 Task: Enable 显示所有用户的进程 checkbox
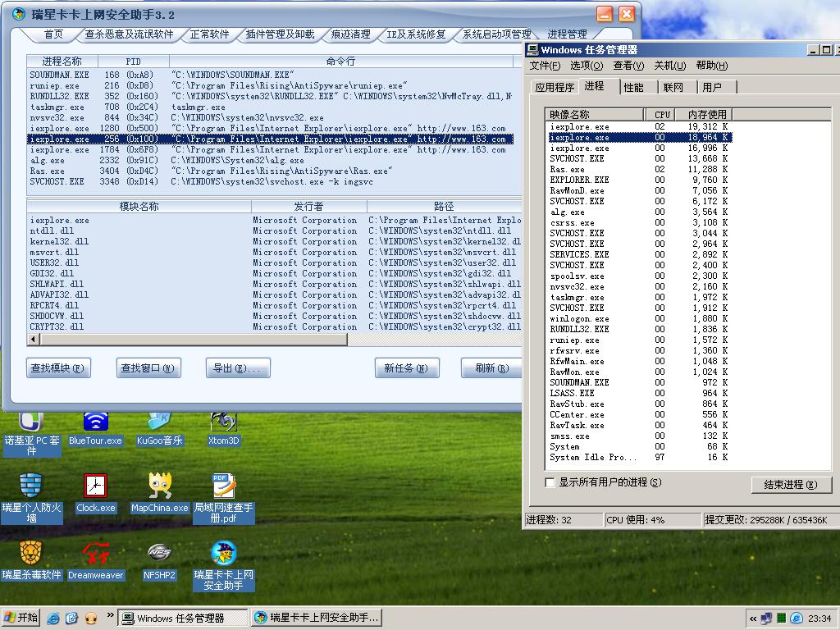pyautogui.click(x=550, y=482)
